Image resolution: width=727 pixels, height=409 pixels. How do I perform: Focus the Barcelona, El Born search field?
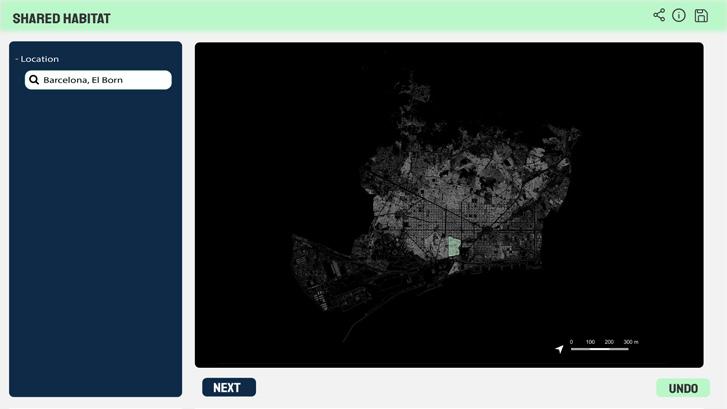coord(98,80)
